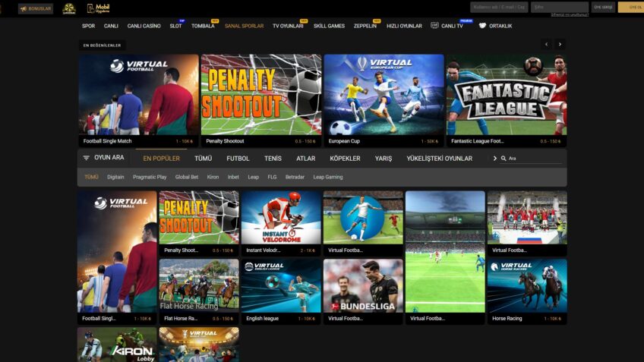Viewport: 644px width, 362px height.
Task: Click the next carousel arrow
Action: coord(560,45)
